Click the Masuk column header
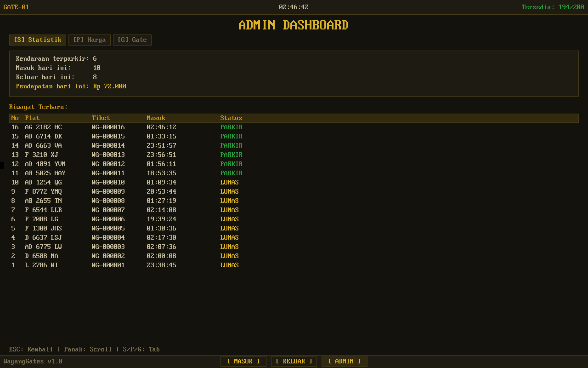The width and height of the screenshot is (588, 368). (x=156, y=118)
